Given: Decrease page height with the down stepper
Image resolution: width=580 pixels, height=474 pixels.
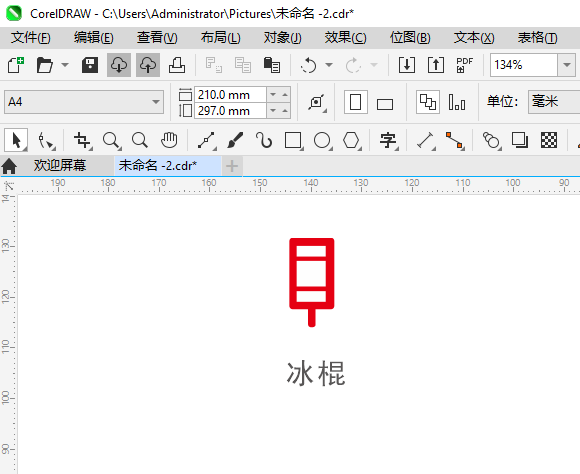Looking at the screenshot, I should click(273, 111).
